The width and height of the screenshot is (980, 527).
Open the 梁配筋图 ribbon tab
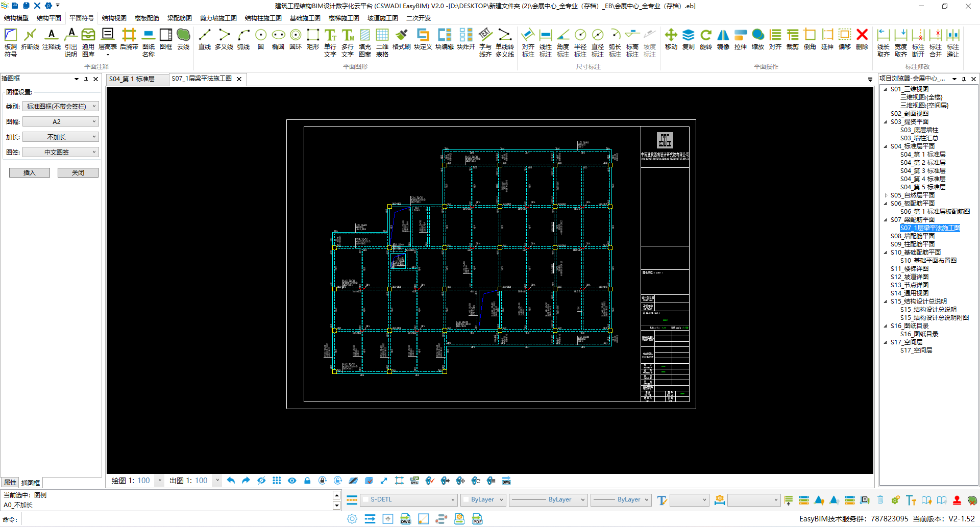pos(179,18)
